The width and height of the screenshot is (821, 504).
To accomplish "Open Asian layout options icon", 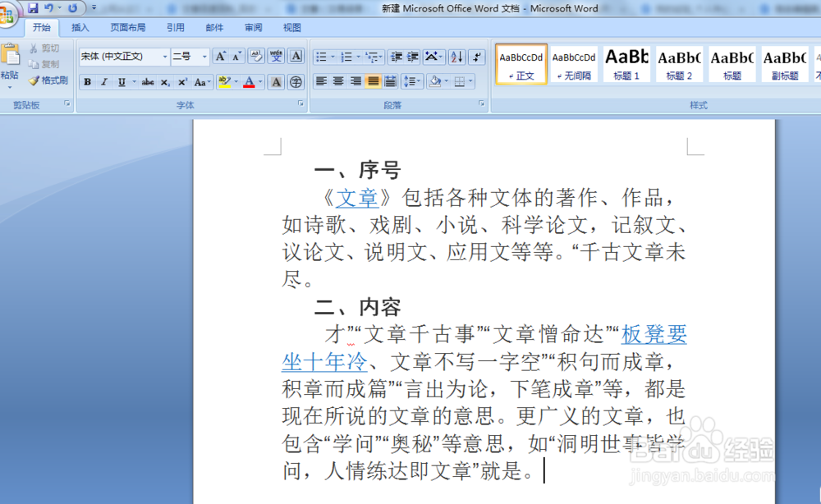I will tap(433, 57).
